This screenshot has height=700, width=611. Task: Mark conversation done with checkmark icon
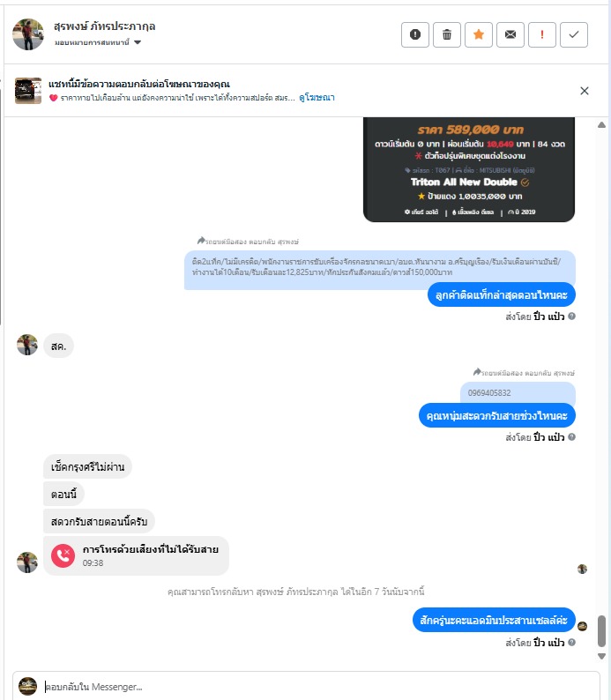pyautogui.click(x=574, y=34)
